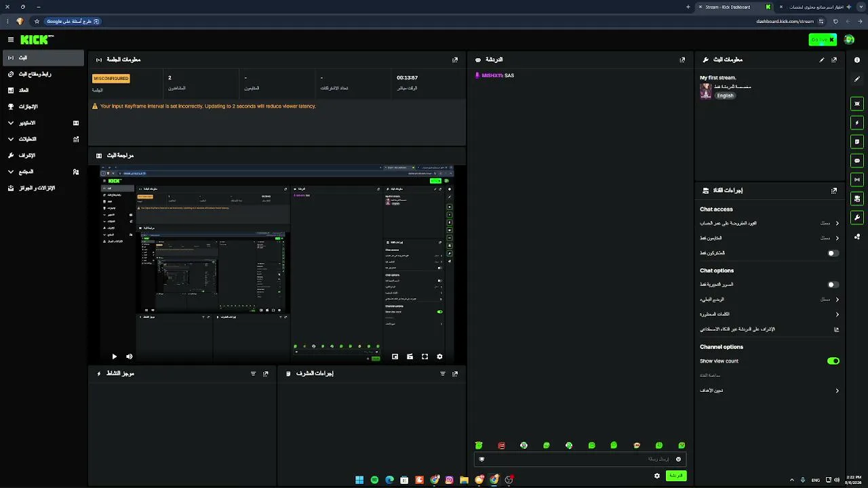Viewport: 868px width, 488px height.
Task: Open Microsoft Edge from the taskbar
Action: pos(389,480)
